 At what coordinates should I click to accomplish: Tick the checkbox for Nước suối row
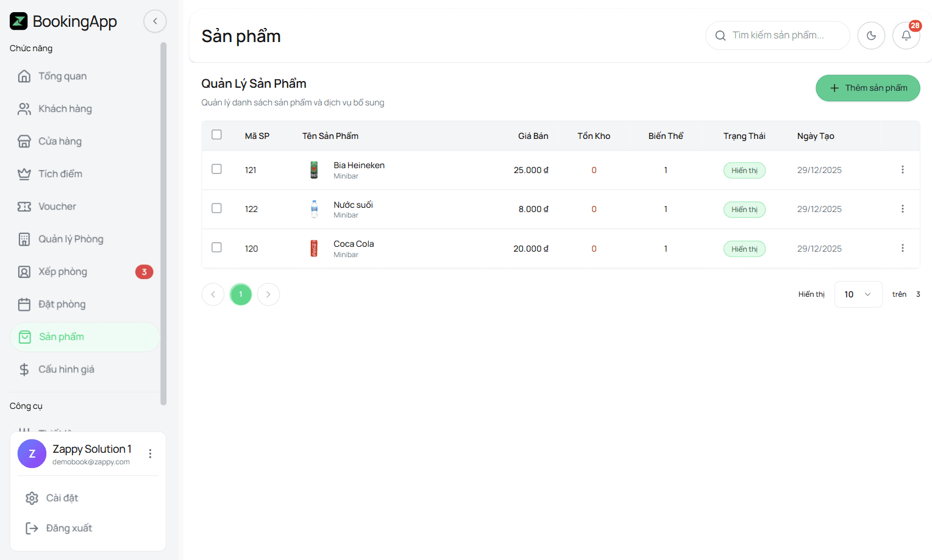[x=216, y=208]
